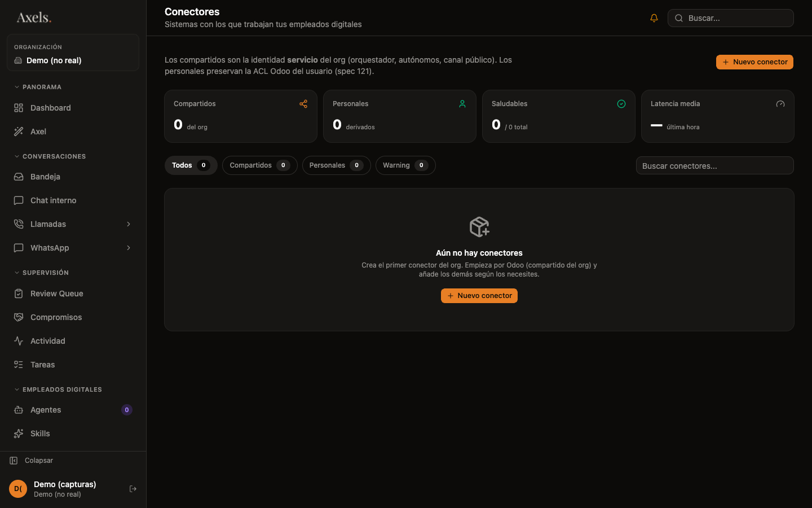Image resolution: width=812 pixels, height=508 pixels.
Task: Click the Agentes robot icon
Action: [19, 410]
